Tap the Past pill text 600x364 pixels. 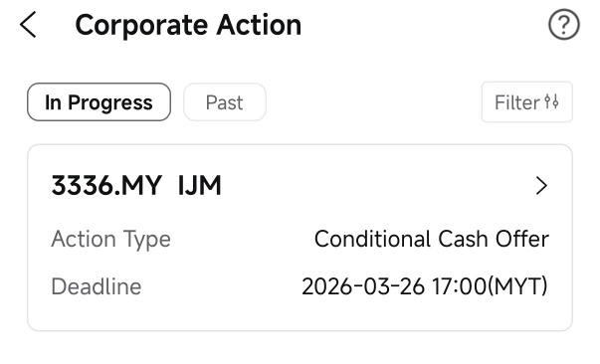point(225,102)
